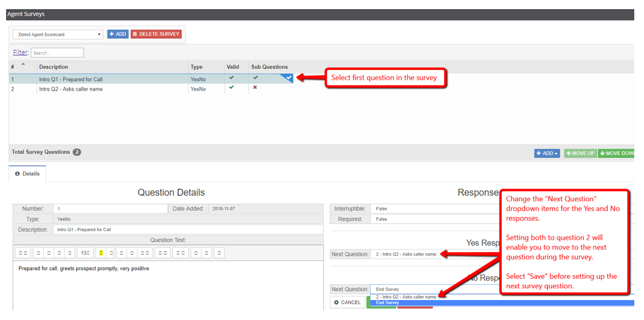Open the ADD question dropdown button
The image size is (644, 320).
point(547,153)
